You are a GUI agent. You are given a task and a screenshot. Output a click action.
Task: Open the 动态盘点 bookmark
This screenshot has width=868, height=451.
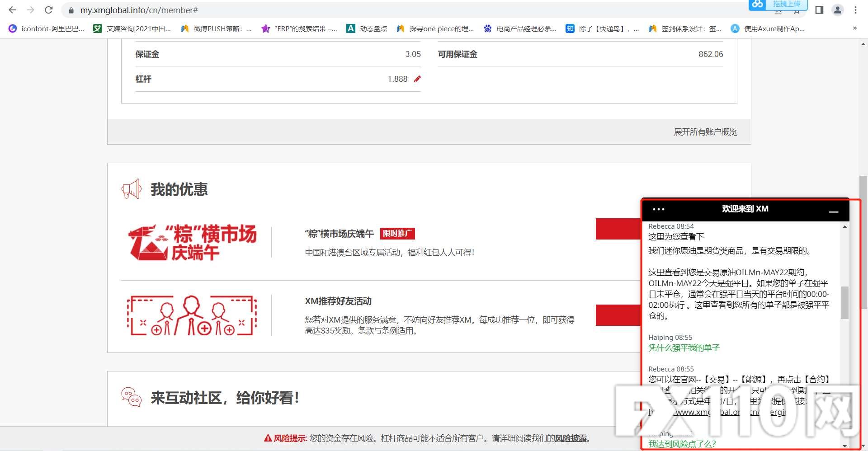click(367, 28)
